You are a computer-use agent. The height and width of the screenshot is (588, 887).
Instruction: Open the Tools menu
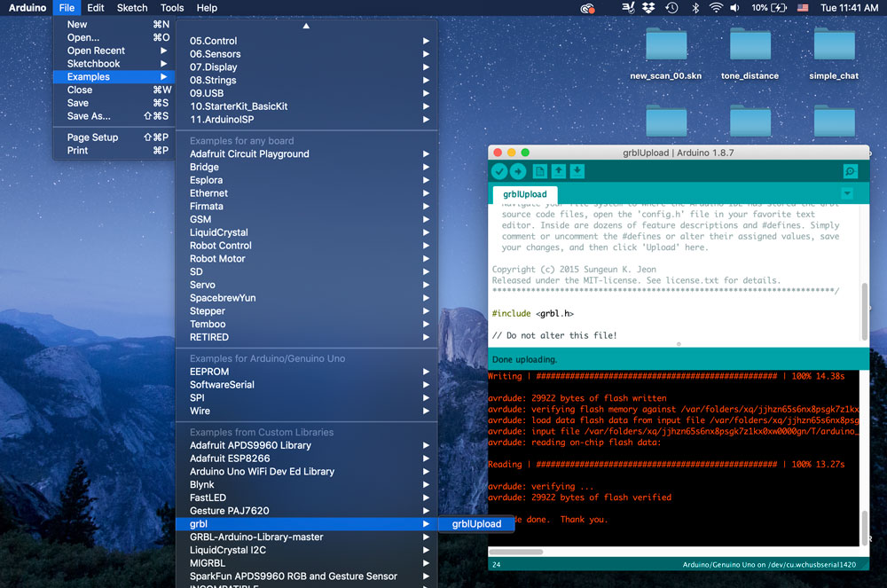172,8
